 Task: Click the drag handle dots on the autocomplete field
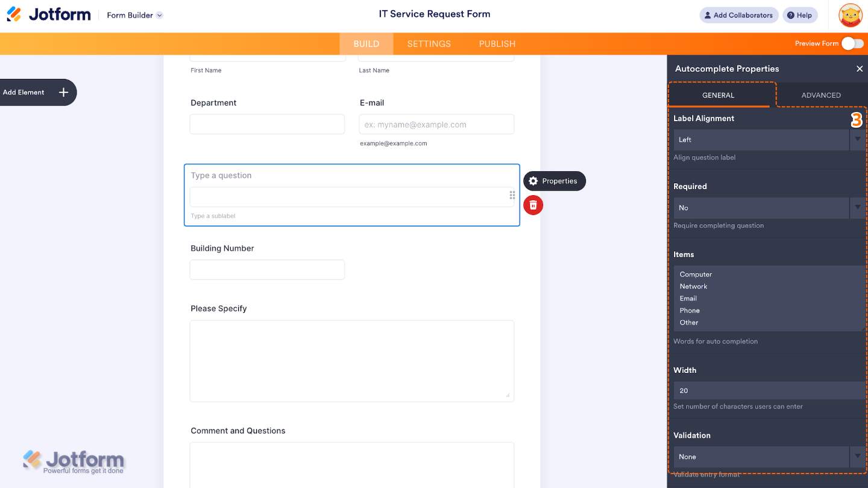click(512, 195)
